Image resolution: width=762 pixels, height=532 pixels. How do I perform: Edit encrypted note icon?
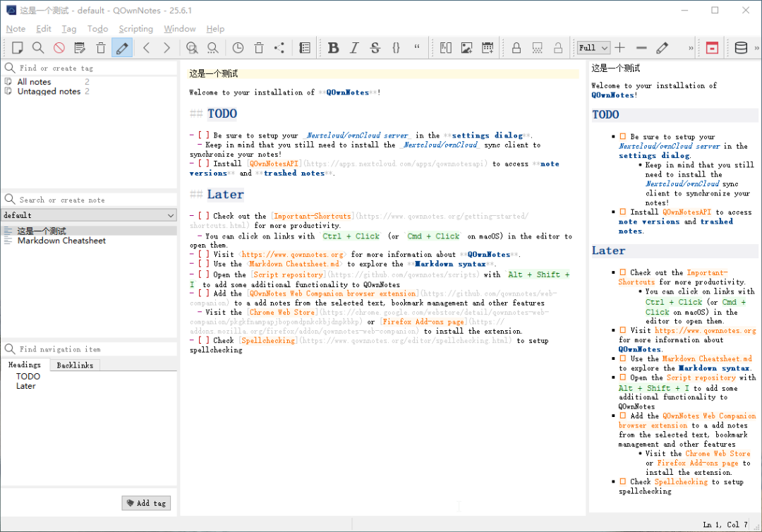tap(537, 47)
